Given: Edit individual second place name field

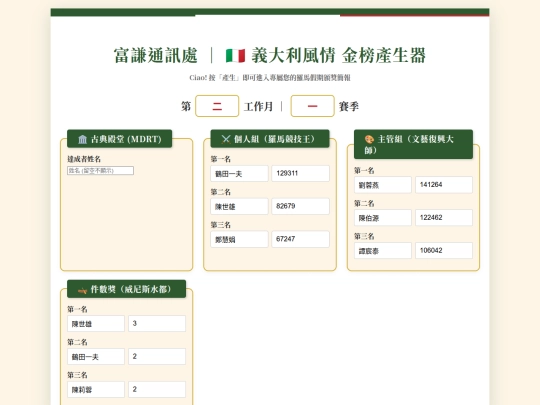Looking at the screenshot, I should point(239,206).
